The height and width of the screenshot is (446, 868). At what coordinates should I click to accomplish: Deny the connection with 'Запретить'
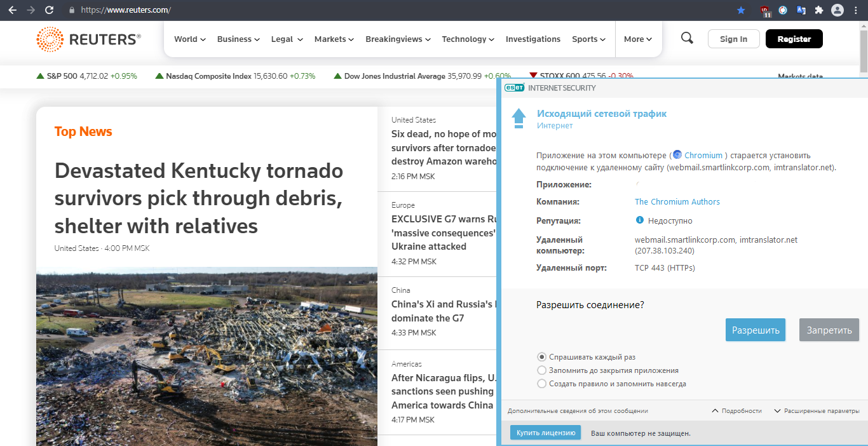click(829, 330)
